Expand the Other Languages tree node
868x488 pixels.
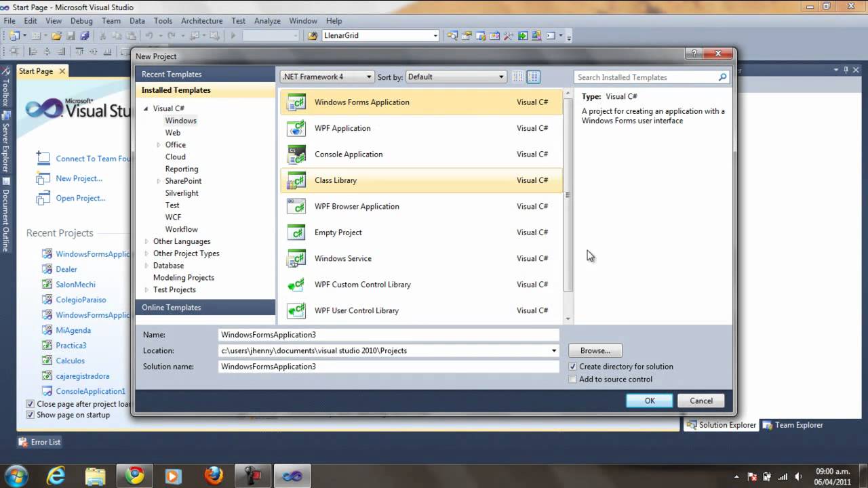click(146, 241)
